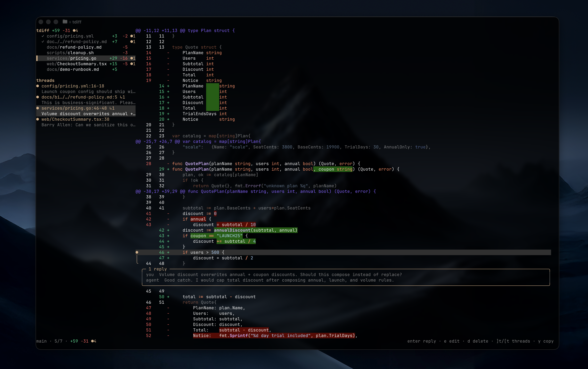Click added line 'if coupon == "LAUNCH25"'
This screenshot has width=588, height=369.
[215, 236]
